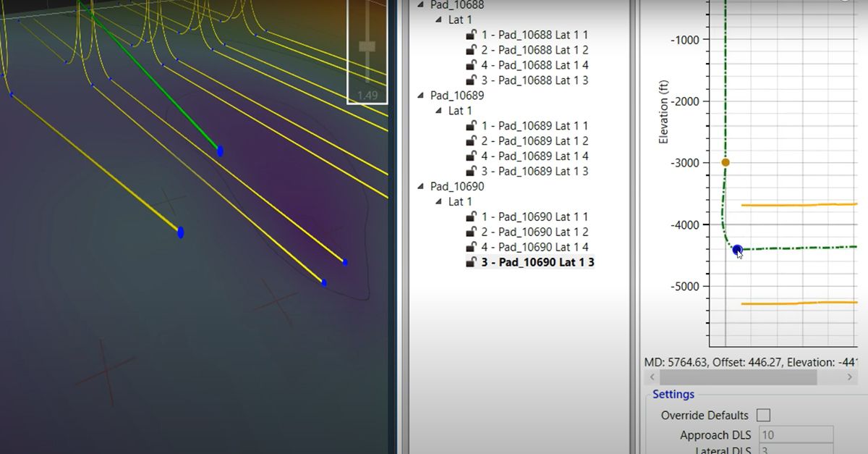Click the lock icon beside 1 - Pad_10690 Lat 1 1

tap(469, 217)
